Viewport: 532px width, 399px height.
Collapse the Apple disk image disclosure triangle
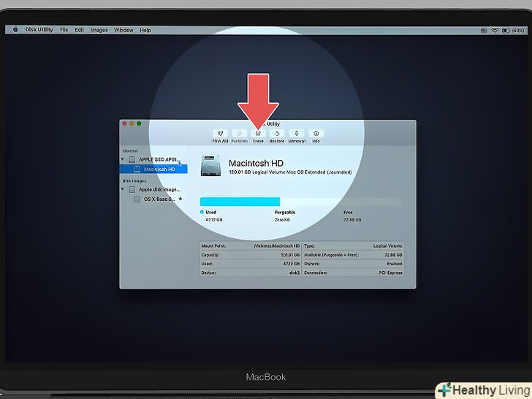(123, 189)
